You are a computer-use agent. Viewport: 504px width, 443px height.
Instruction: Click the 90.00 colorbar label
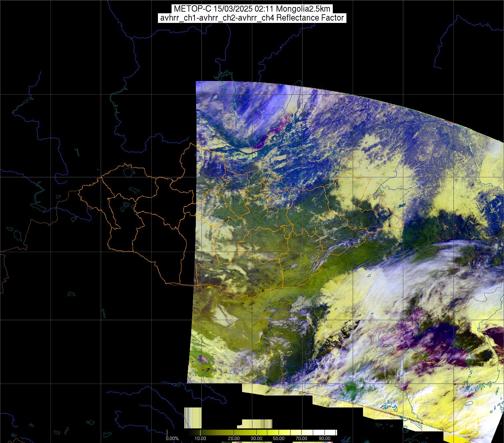(325, 438)
